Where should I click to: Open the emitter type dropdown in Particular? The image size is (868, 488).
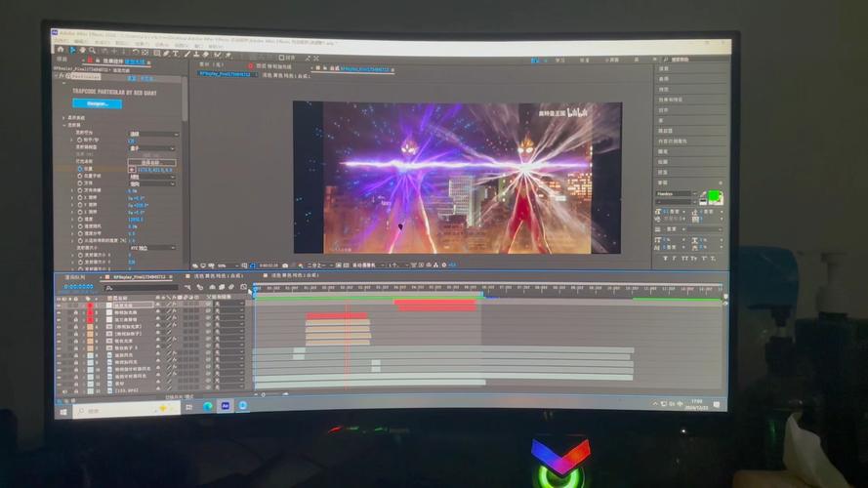pyautogui.click(x=151, y=148)
